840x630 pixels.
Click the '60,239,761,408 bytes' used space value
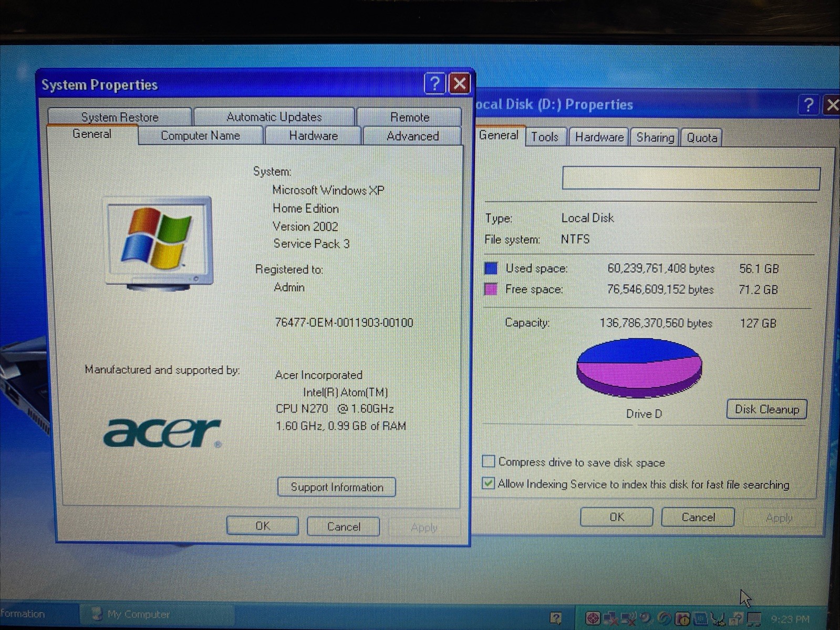tap(661, 268)
